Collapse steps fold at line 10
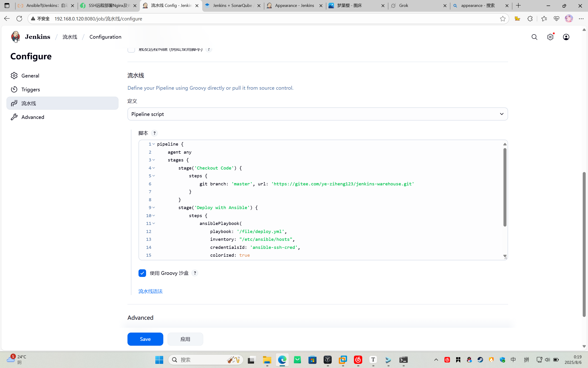The height and width of the screenshot is (368, 588). (x=154, y=216)
